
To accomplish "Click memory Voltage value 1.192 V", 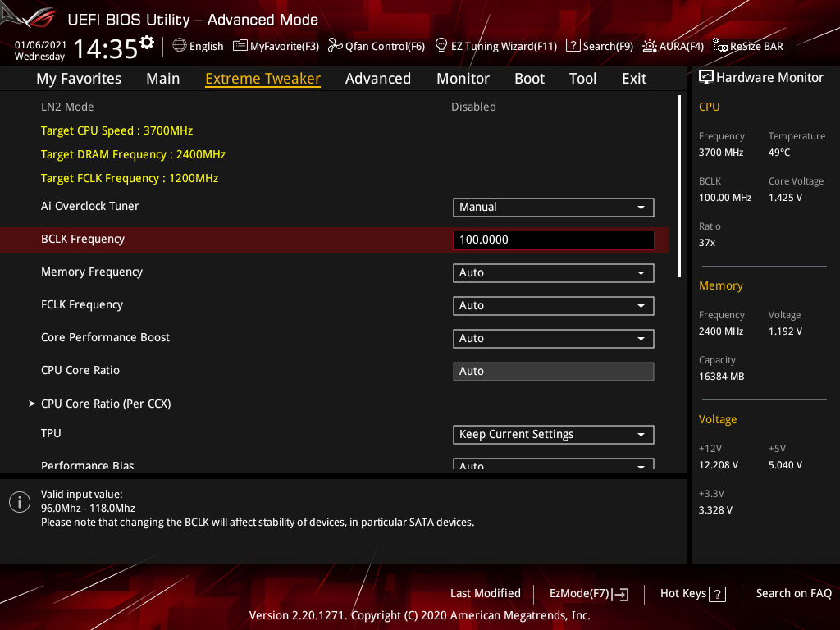I will (785, 331).
